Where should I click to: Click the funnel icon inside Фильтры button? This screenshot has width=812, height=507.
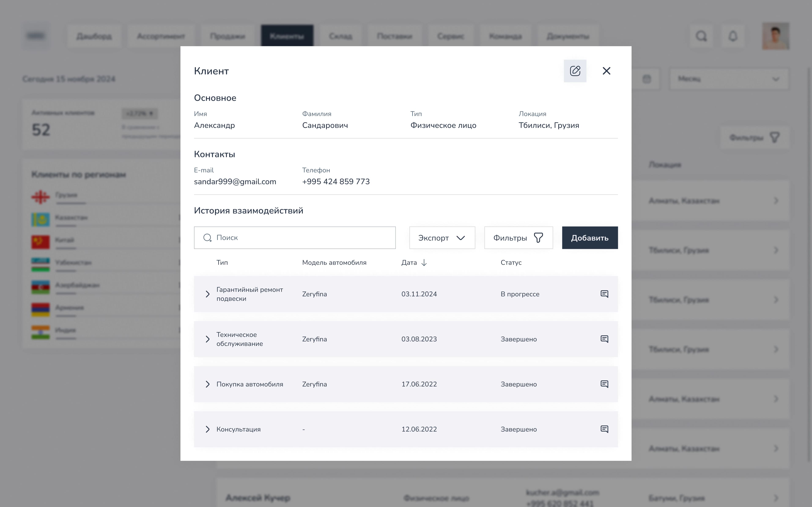pos(538,237)
